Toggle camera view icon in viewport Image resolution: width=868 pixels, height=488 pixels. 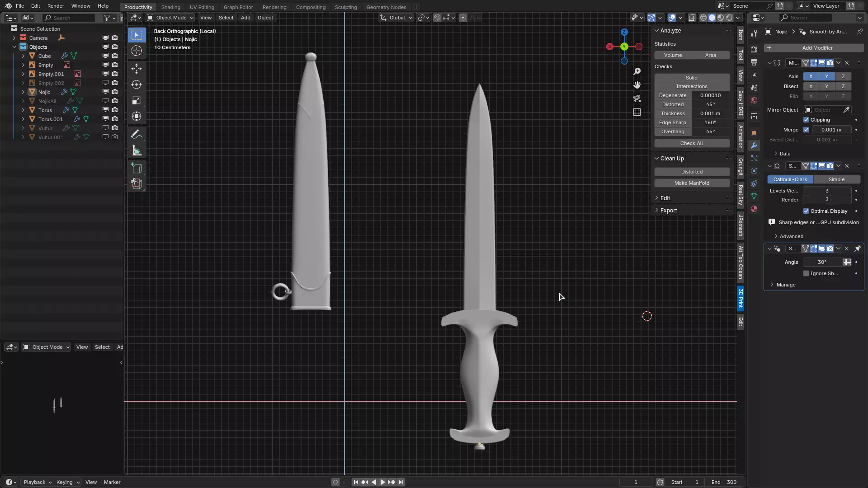click(637, 99)
